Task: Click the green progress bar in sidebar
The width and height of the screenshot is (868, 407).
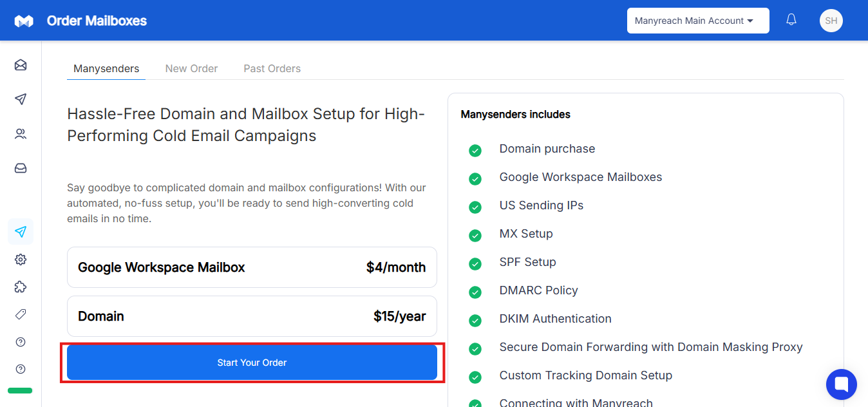Action: pyautogui.click(x=20, y=390)
